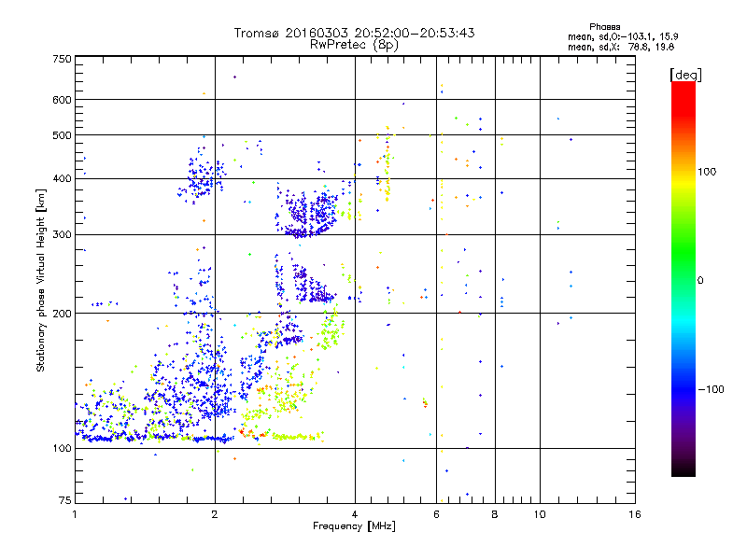Screen dimensions: 747x560
Task: Click the y-axis label '400'
Action: coord(62,178)
